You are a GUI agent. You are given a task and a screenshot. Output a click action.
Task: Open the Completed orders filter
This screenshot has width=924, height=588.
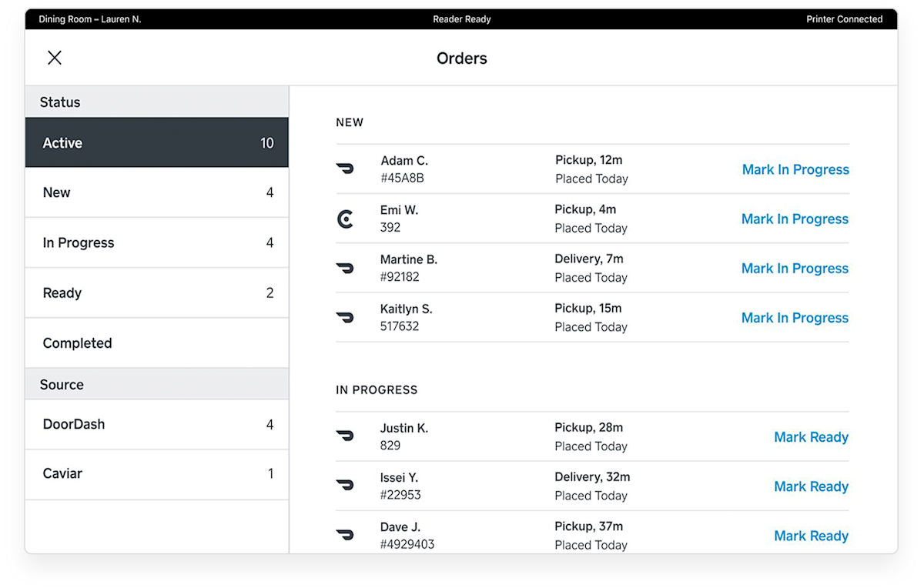click(157, 342)
